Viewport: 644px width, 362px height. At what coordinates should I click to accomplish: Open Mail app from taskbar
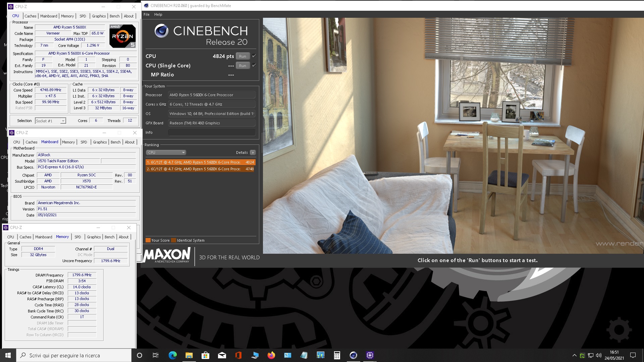[222, 355]
